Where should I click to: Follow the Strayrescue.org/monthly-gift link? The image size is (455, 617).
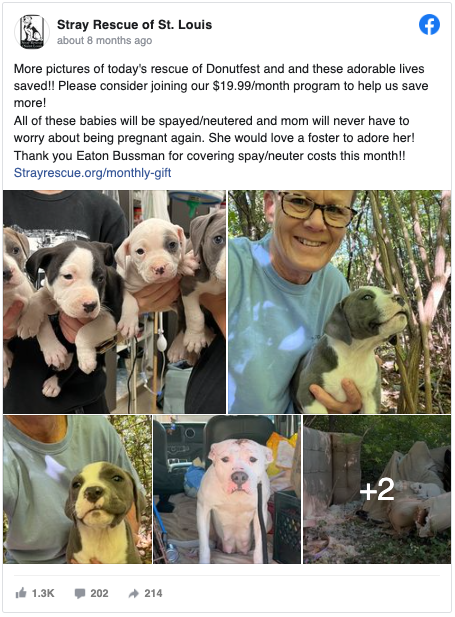point(92,173)
